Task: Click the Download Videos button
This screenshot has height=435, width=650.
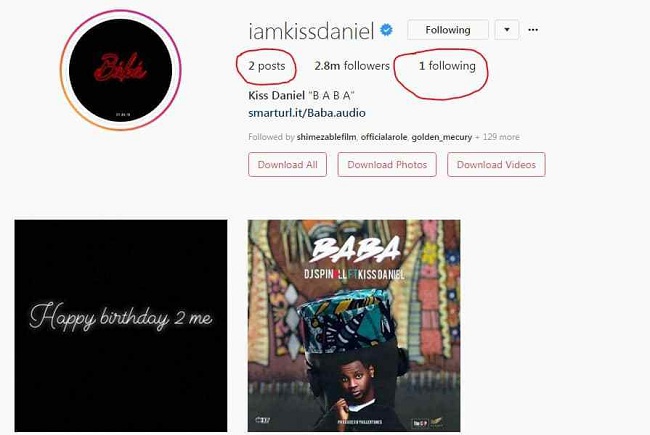Action: click(496, 165)
